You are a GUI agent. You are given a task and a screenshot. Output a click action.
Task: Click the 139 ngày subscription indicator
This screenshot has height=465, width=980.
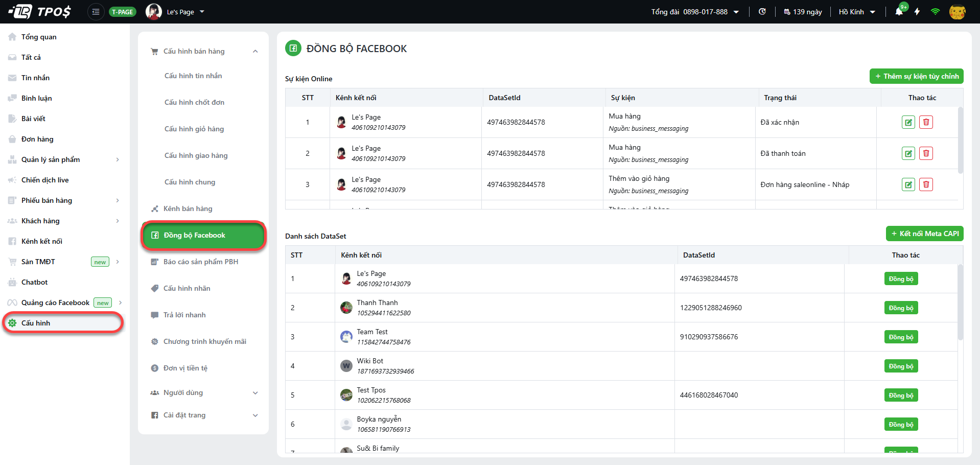[803, 12]
